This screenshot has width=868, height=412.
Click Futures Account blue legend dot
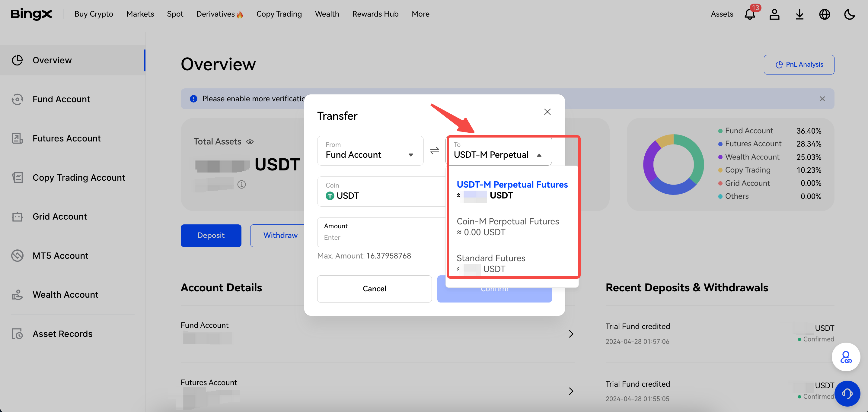pos(720,144)
